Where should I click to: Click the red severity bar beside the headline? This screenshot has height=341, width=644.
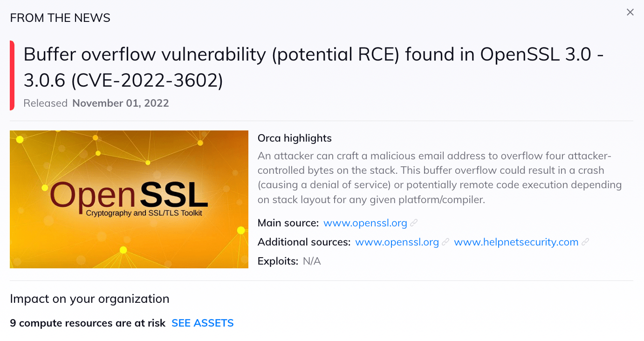(x=11, y=75)
